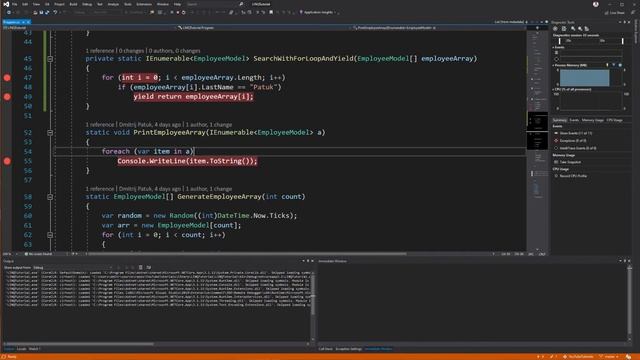Image resolution: width=640 pixels, height=360 pixels.
Task: Click the Save All toolbar icon
Action: pos(47,12)
